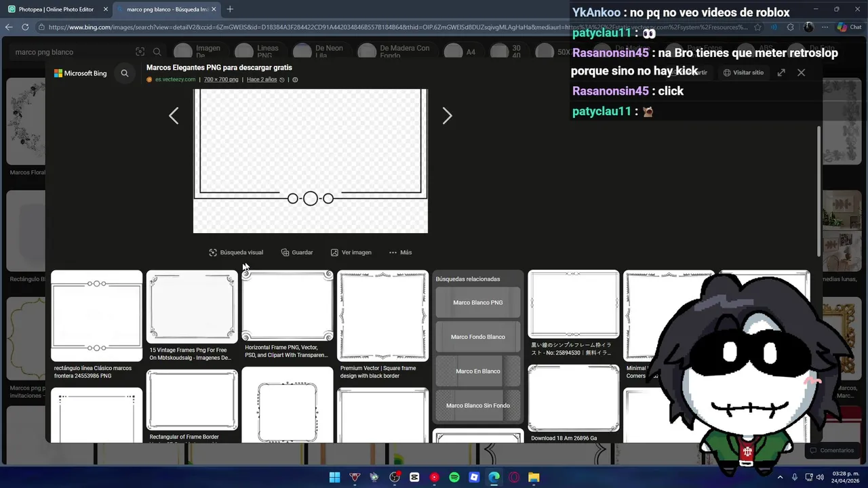Screen dimensions: 868x488
Task: Open thumbnail Premium Vector Square frame design
Action: (x=383, y=316)
